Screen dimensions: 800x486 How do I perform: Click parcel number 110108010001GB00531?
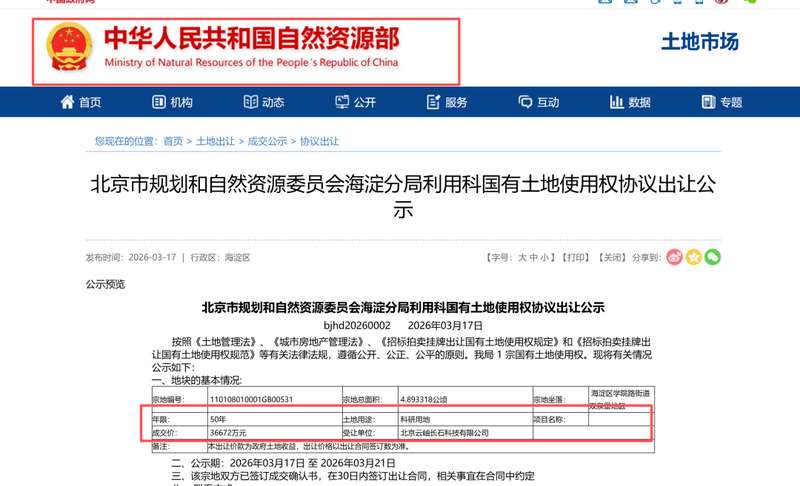click(252, 399)
